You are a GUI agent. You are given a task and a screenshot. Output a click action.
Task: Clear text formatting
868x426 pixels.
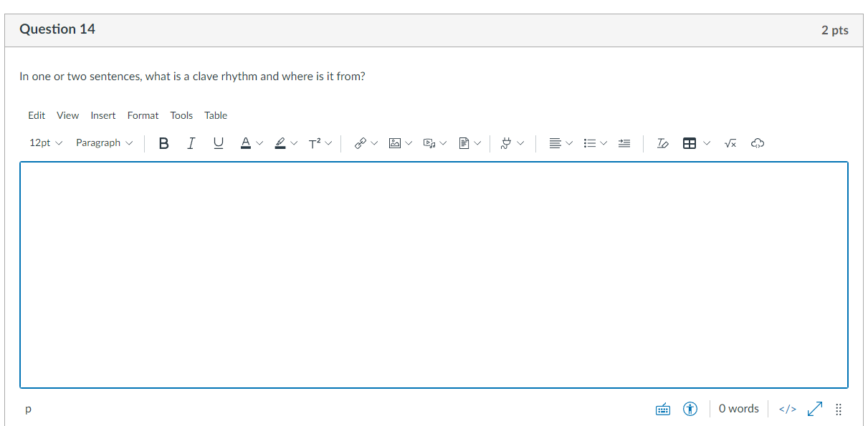click(x=662, y=142)
